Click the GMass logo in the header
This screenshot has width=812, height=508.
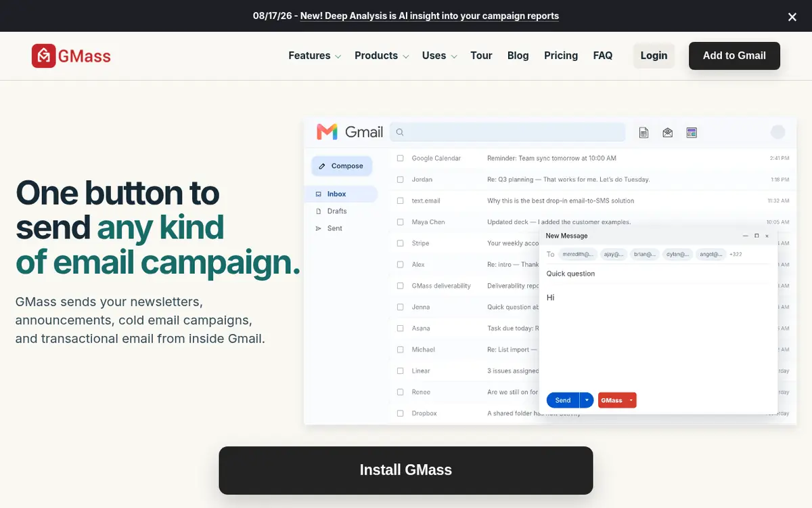point(71,56)
